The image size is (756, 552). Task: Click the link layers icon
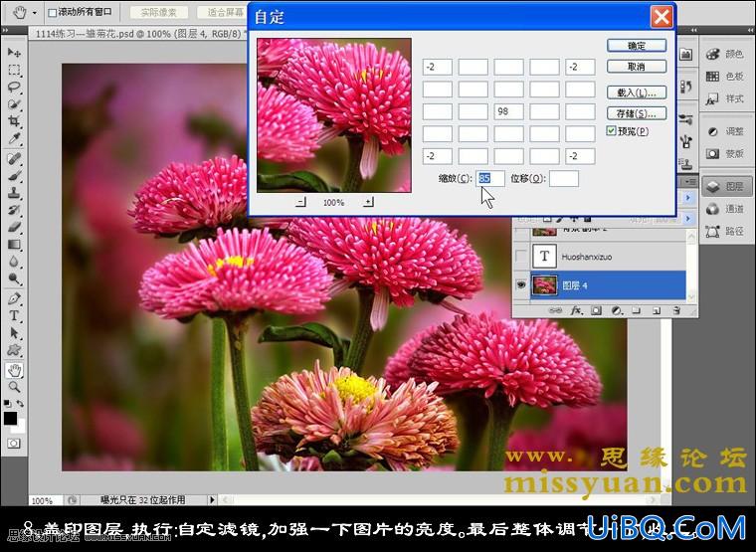coord(555,311)
